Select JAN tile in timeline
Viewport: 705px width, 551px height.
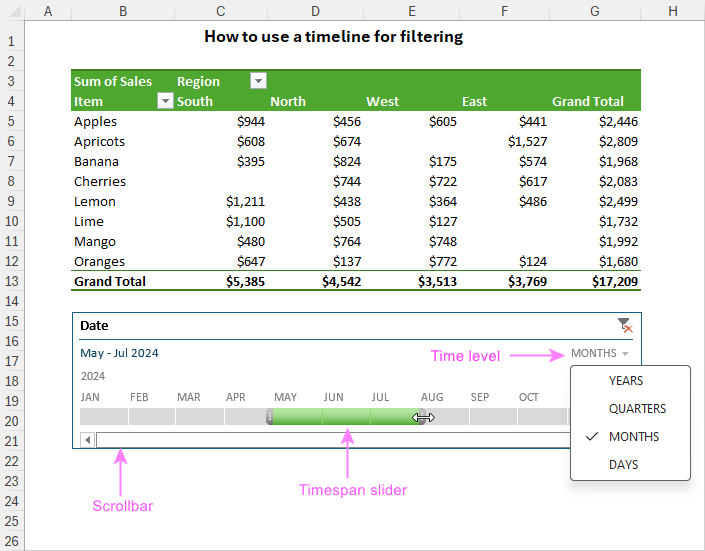coord(104,417)
